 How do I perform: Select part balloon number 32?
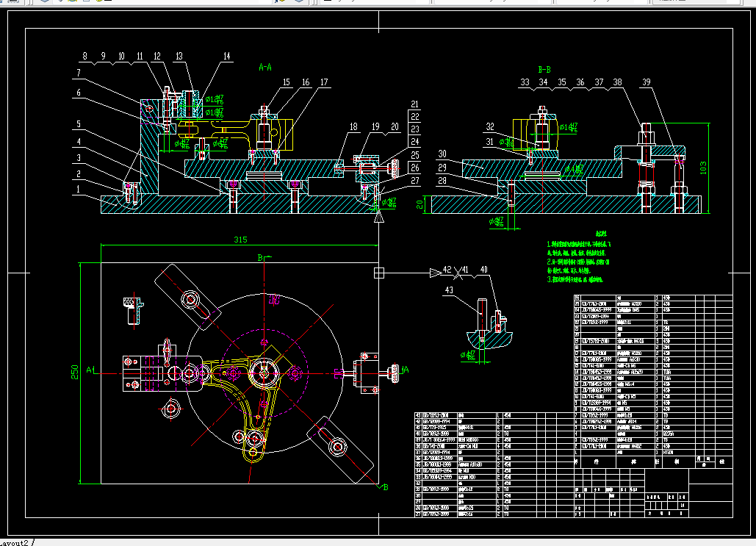pos(490,126)
